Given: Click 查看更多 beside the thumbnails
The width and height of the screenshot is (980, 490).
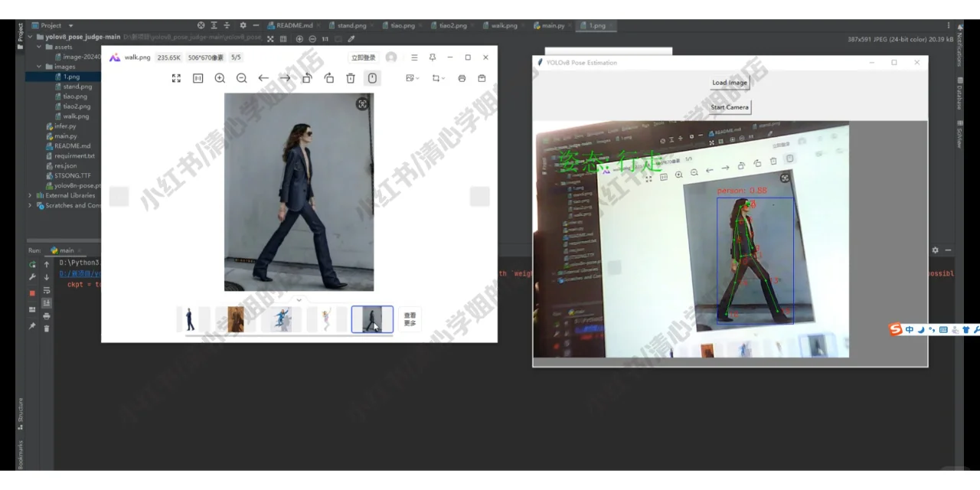Looking at the screenshot, I should pos(410,319).
